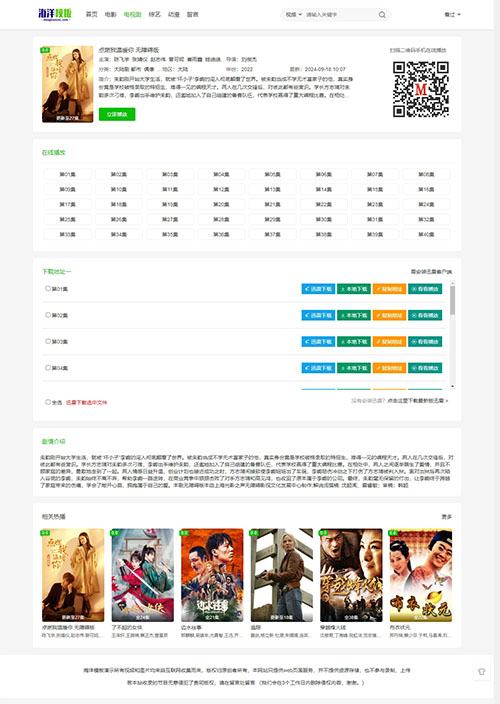
Task: Click the QR code image
Action: click(x=421, y=89)
